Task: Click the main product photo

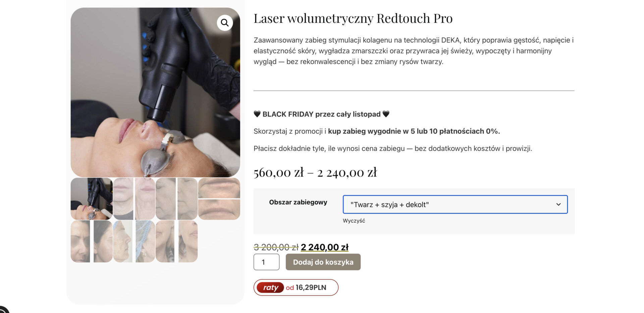Action: point(155,92)
